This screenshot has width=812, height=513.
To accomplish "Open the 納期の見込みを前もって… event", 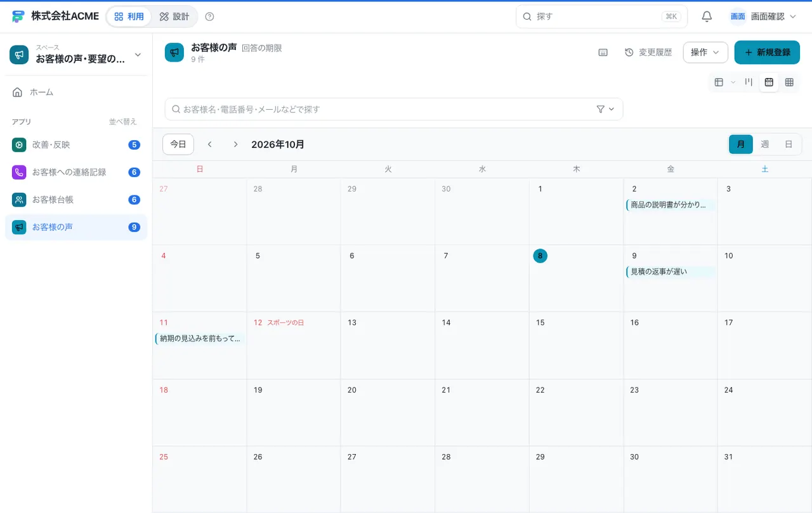I will pos(200,339).
